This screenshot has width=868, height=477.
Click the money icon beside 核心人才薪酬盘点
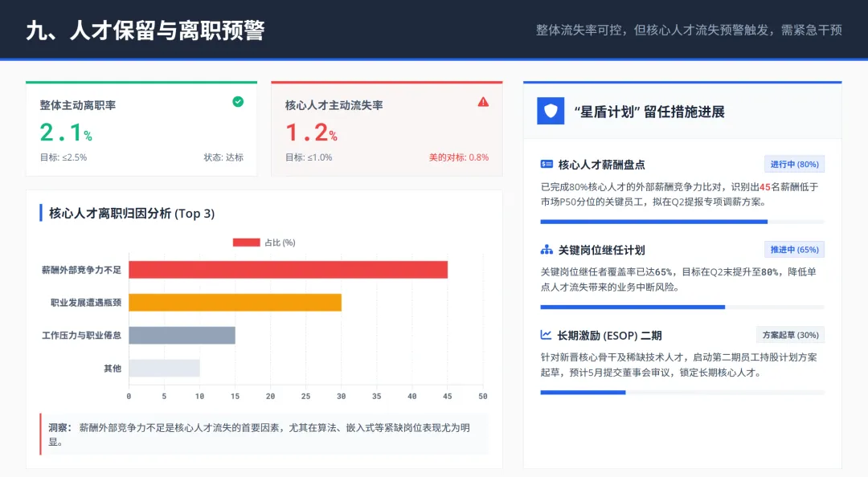547,164
